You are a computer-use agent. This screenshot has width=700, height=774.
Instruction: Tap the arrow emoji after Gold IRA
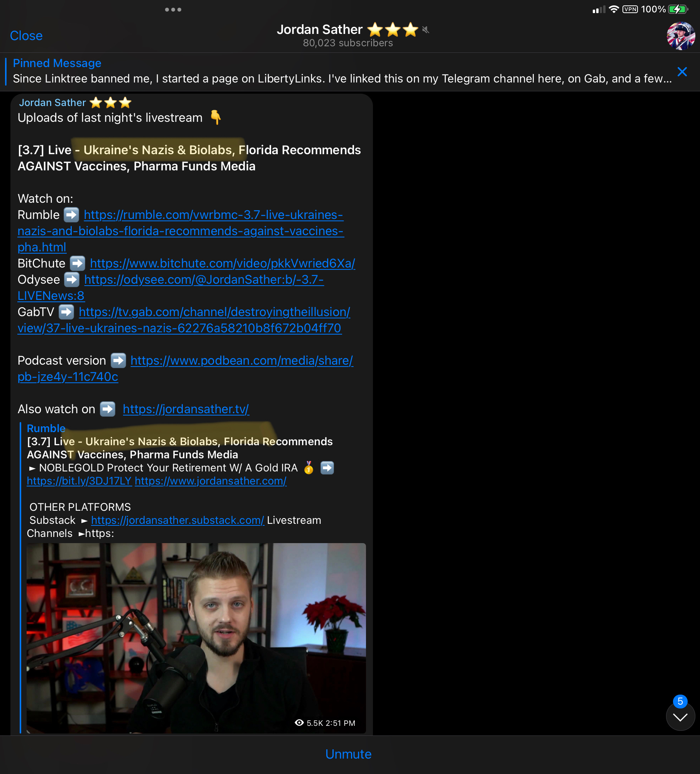327,468
